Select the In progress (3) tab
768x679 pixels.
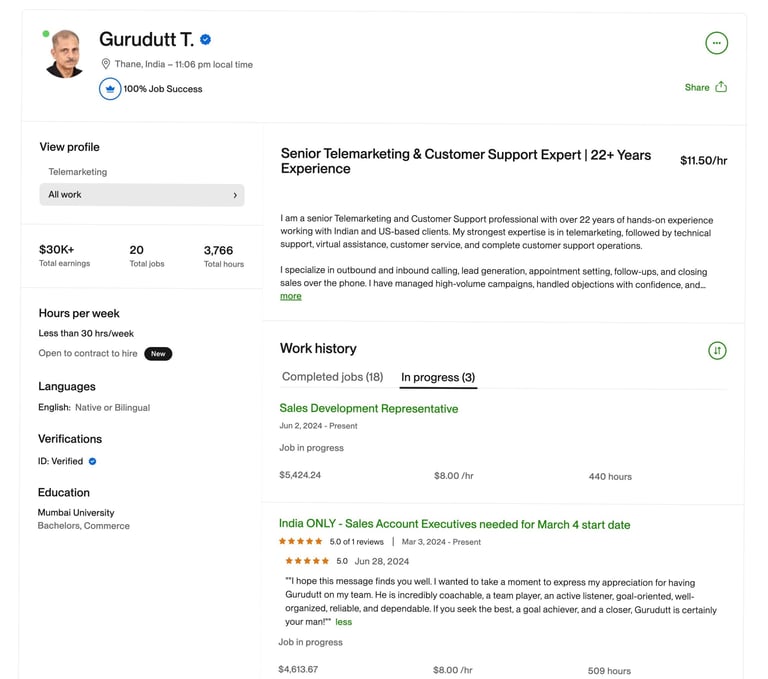point(438,377)
